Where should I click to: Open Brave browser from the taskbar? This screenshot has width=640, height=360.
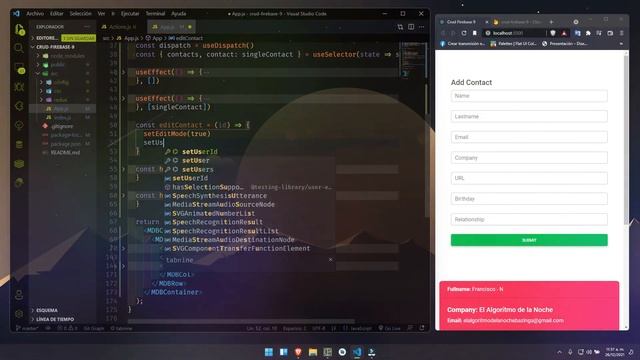point(298,352)
